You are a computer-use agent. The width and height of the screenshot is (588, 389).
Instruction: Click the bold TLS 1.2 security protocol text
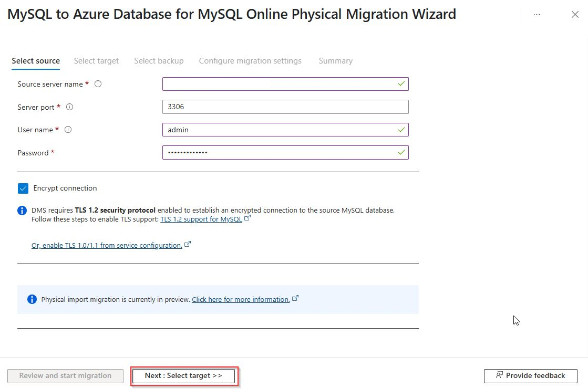tap(115, 210)
